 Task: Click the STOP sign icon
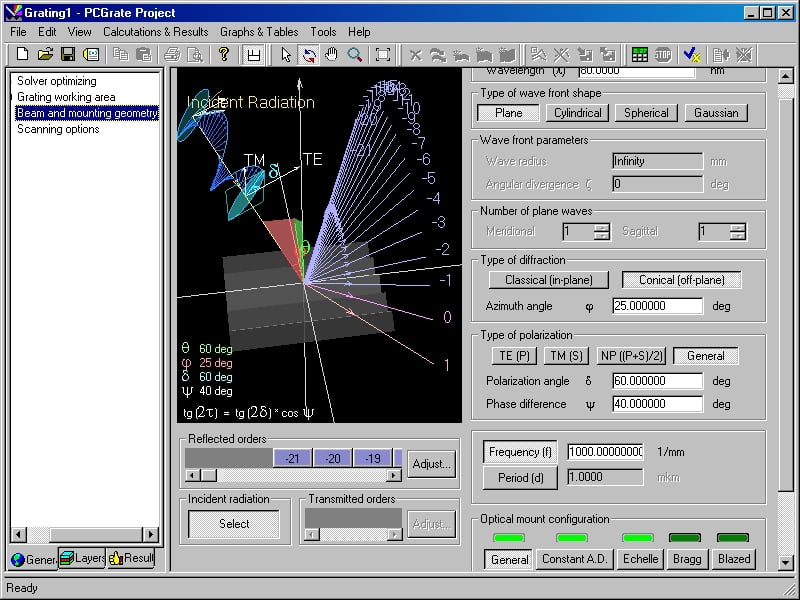click(663, 54)
